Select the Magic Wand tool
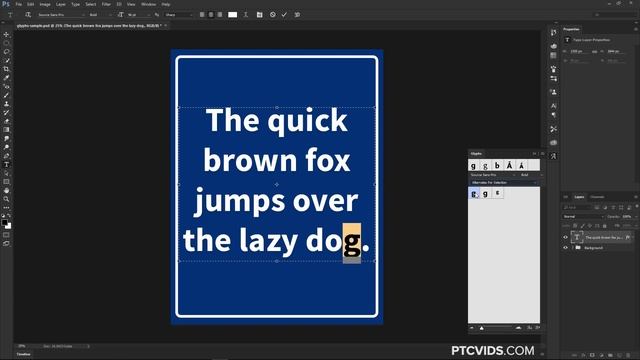Viewport: 640px width, 360px height. pos(6,60)
